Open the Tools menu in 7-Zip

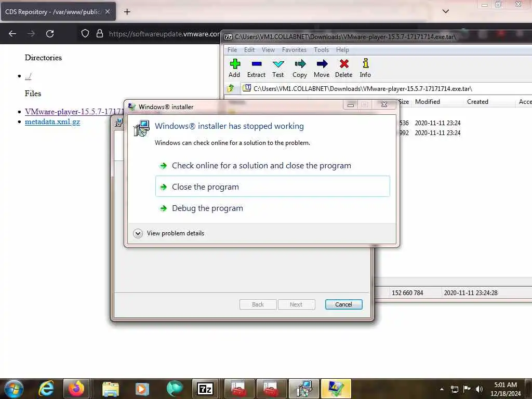coord(321,50)
